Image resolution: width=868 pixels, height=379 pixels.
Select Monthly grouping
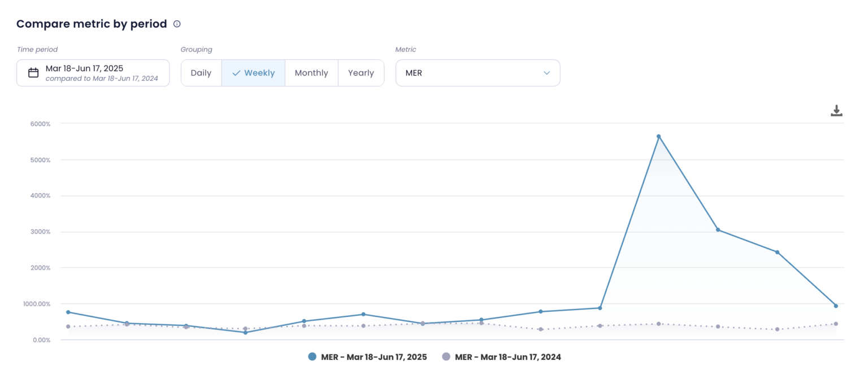(311, 73)
